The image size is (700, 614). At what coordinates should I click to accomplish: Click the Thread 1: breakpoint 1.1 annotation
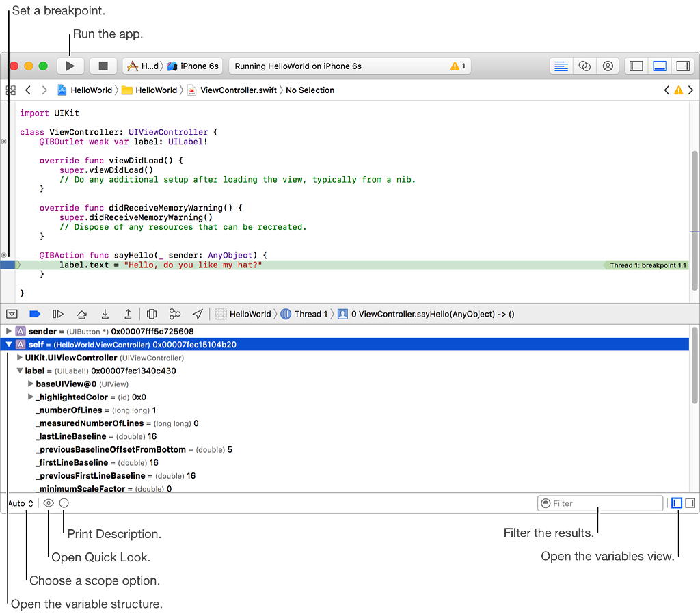[647, 265]
